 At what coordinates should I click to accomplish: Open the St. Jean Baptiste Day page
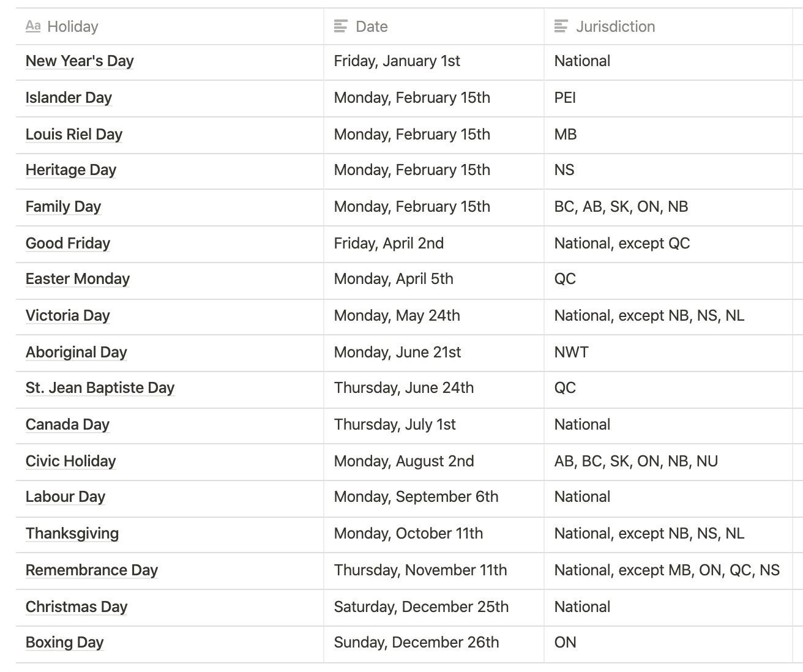click(x=100, y=388)
